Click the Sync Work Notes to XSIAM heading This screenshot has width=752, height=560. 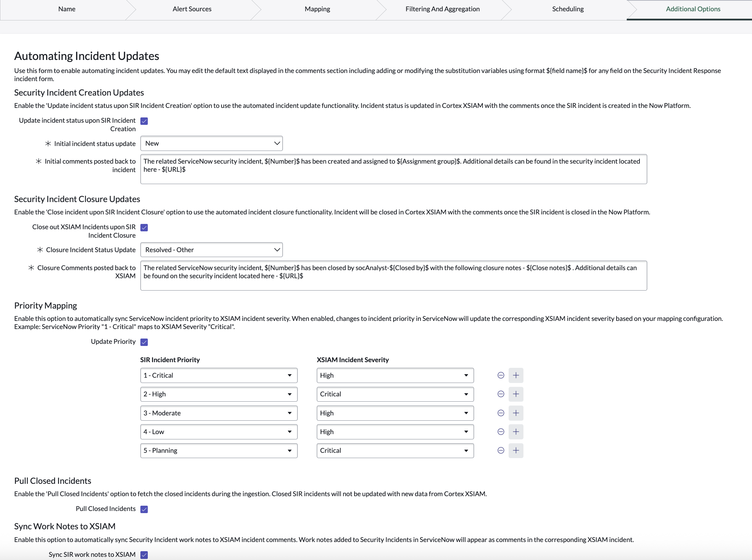click(x=65, y=526)
